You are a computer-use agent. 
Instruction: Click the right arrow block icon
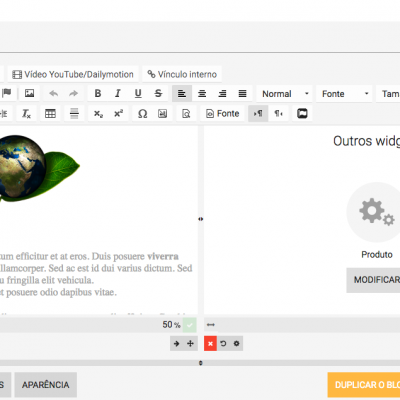(176, 344)
